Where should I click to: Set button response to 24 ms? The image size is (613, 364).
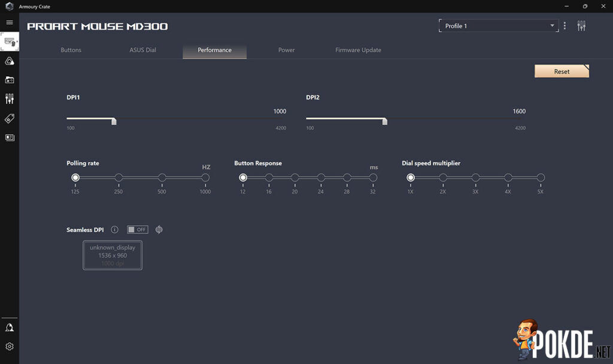coord(321,177)
